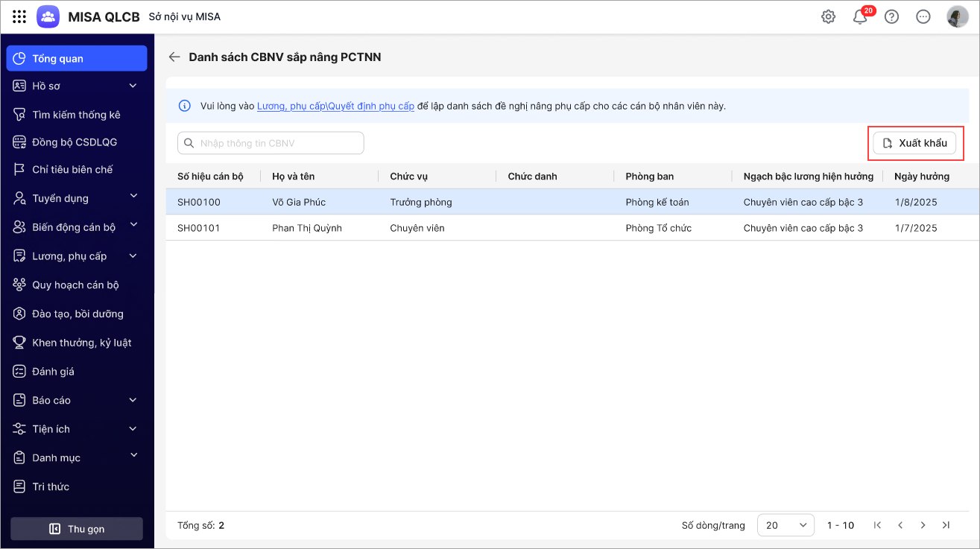The width and height of the screenshot is (980, 549).
Task: Go back using the left arrow icon
Action: click(174, 57)
